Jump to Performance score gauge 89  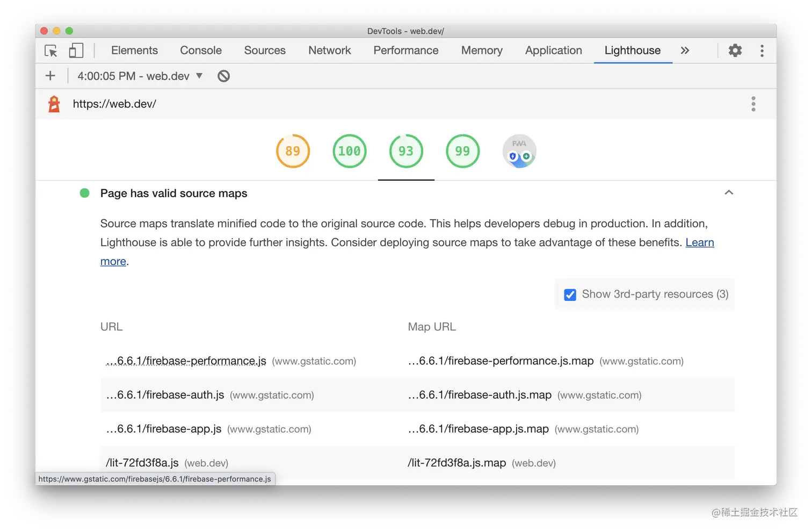coord(293,151)
